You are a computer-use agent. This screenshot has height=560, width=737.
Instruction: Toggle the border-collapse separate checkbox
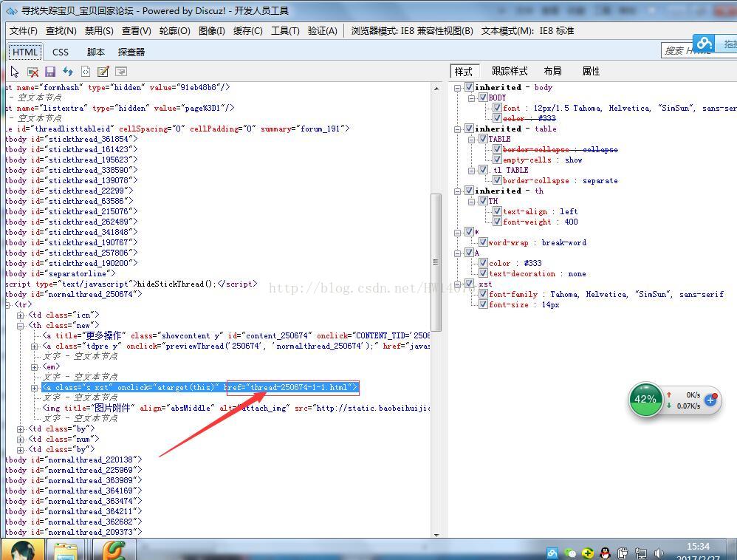(497, 180)
